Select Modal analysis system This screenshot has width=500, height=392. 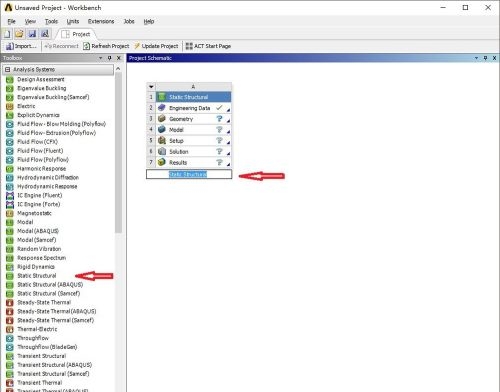pos(25,222)
